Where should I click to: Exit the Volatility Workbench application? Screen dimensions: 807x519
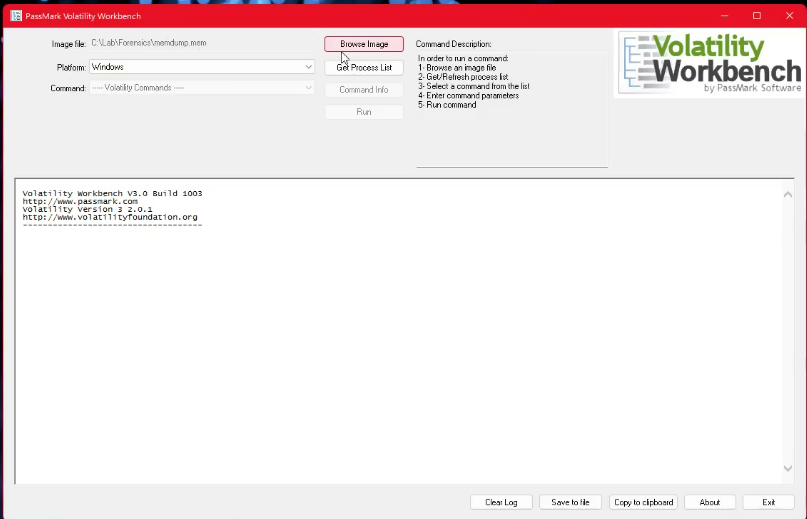tap(768, 502)
